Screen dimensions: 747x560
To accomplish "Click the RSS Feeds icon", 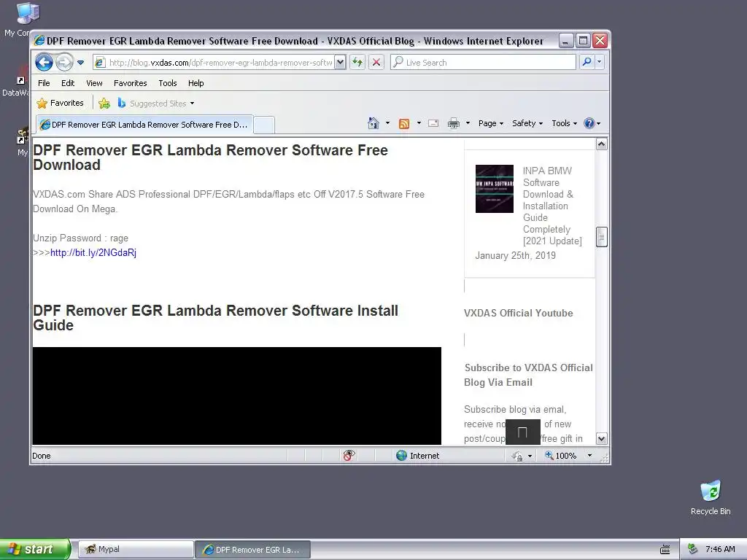I will pos(404,124).
